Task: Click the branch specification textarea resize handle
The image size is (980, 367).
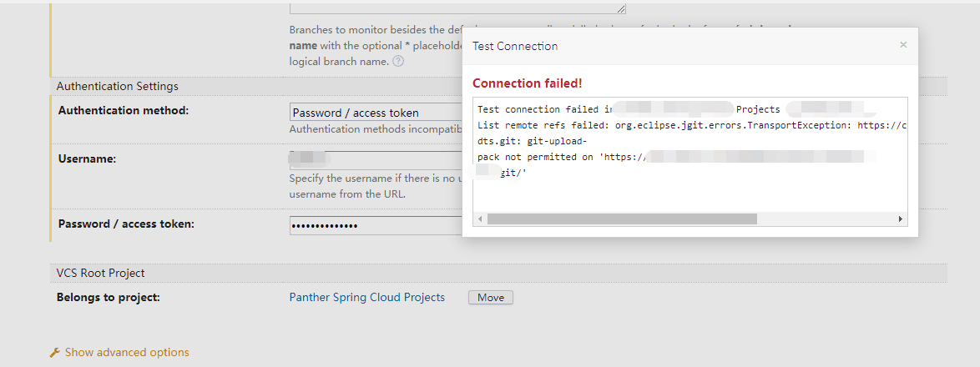Action: (x=620, y=8)
